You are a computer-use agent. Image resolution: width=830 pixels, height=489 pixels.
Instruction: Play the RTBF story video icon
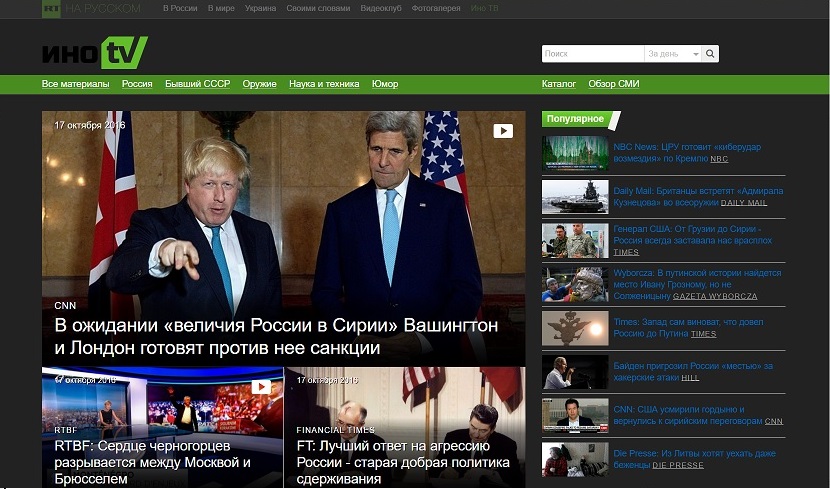261,386
